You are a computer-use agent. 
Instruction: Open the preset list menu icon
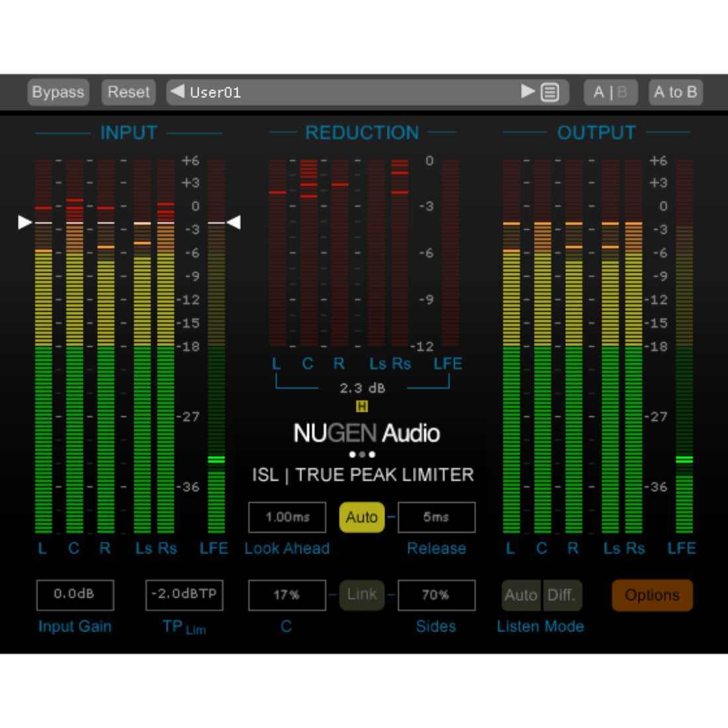[550, 93]
